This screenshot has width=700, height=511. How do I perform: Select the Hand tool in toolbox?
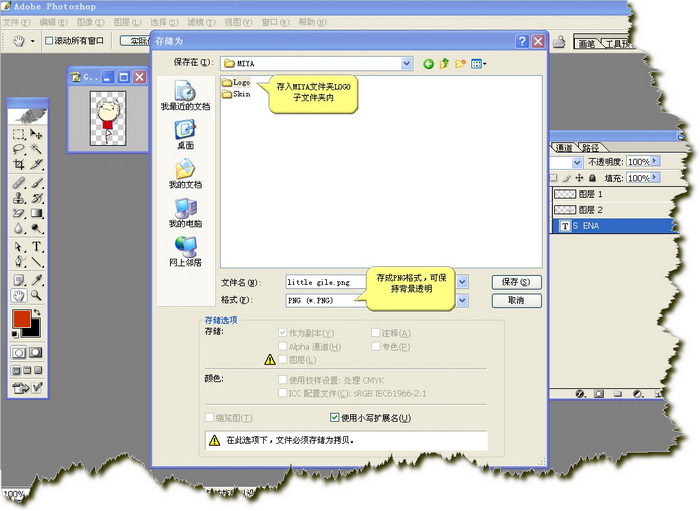click(18, 295)
